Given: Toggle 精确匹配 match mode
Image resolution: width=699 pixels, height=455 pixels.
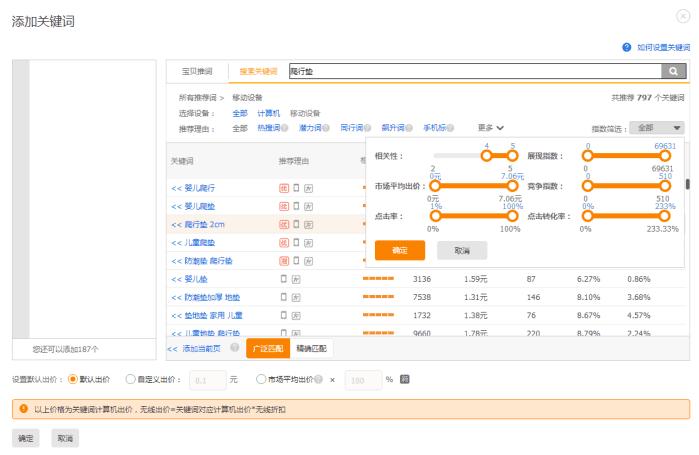Looking at the screenshot, I should pos(311,348).
